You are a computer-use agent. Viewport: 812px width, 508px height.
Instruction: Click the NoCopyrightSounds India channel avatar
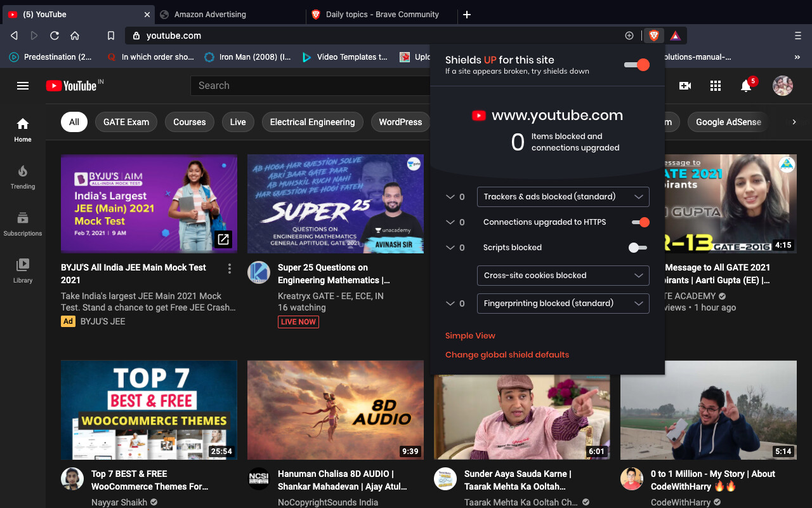pyautogui.click(x=259, y=479)
